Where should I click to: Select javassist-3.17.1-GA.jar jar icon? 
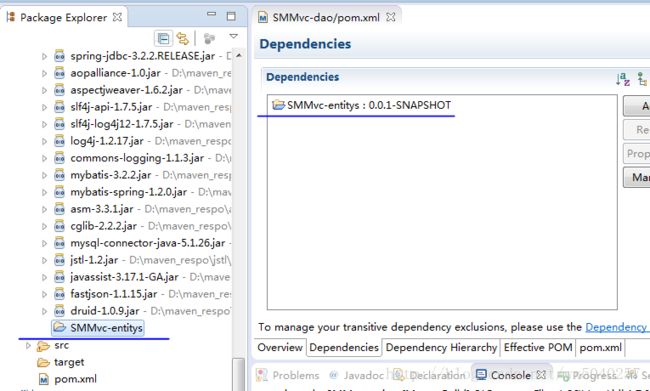[x=60, y=277]
